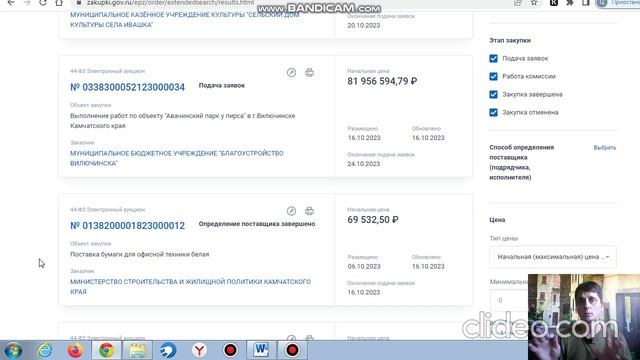Viewport: 640px width, 360px height.
Task: Click the red record icon right of Word
Action: (292, 350)
